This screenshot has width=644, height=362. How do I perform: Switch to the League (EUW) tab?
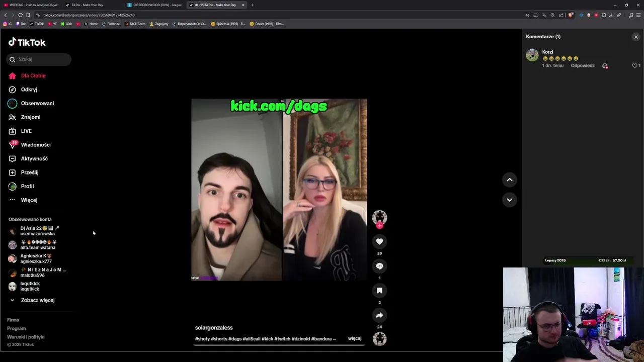[x=155, y=5]
